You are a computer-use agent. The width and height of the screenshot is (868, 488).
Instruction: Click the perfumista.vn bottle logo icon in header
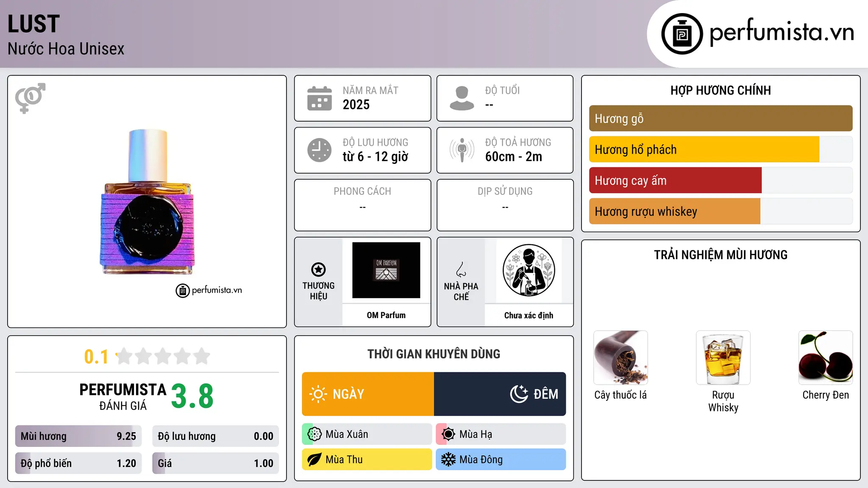tap(682, 34)
